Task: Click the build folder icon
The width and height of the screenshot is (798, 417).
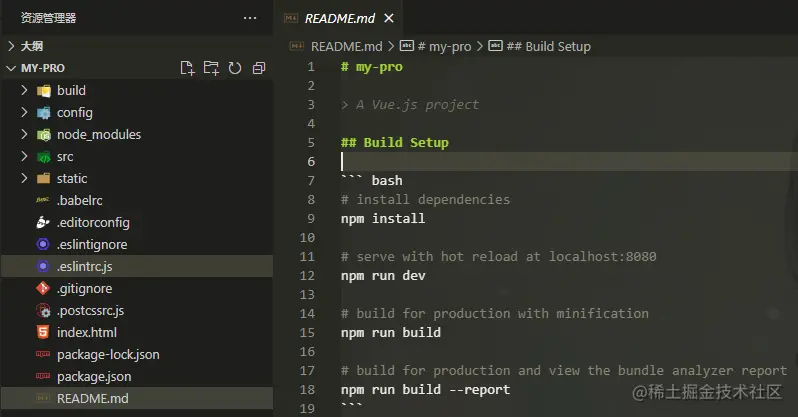Action: [44, 91]
